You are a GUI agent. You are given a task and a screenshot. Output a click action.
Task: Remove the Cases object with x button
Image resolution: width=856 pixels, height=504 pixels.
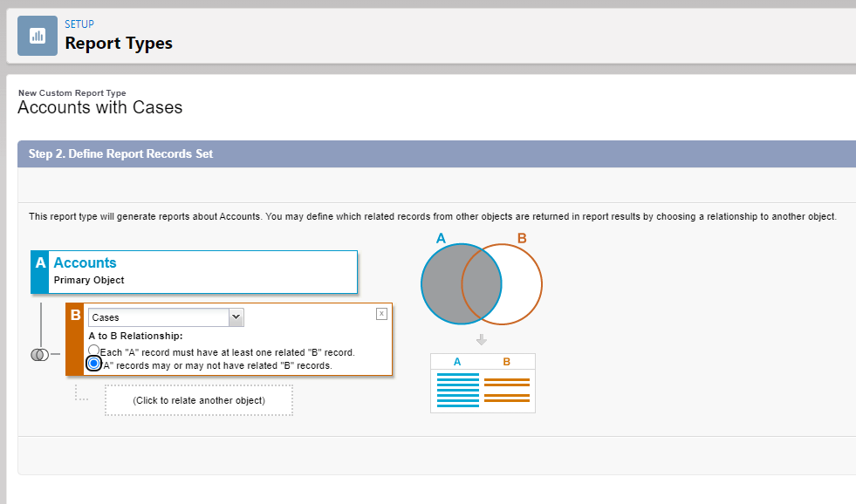(x=381, y=314)
